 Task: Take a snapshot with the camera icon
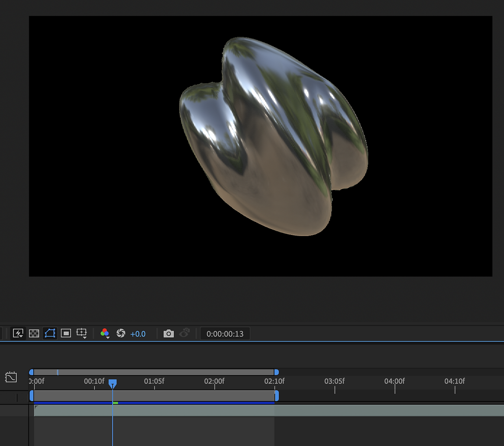[x=169, y=334]
